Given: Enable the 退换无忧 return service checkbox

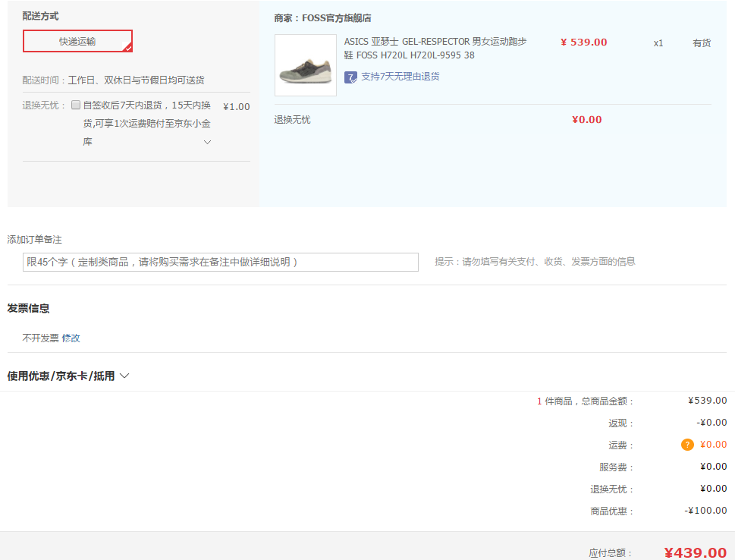Looking at the screenshot, I should [x=75, y=105].
